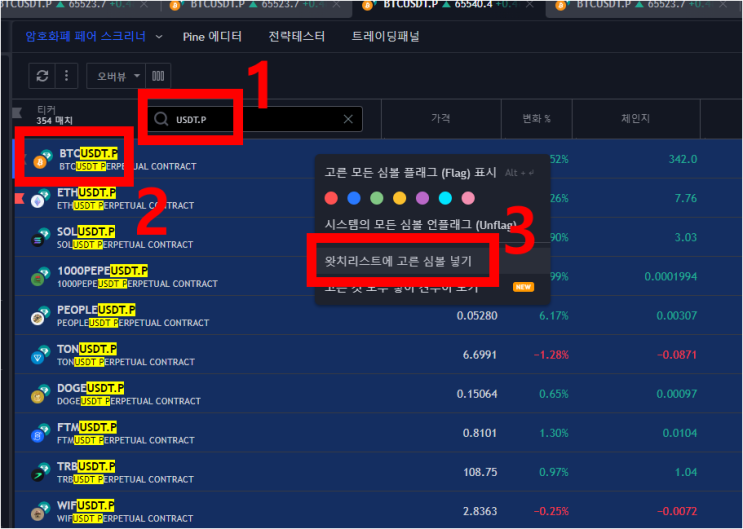Pick the pink flag color swatch

tap(468, 198)
